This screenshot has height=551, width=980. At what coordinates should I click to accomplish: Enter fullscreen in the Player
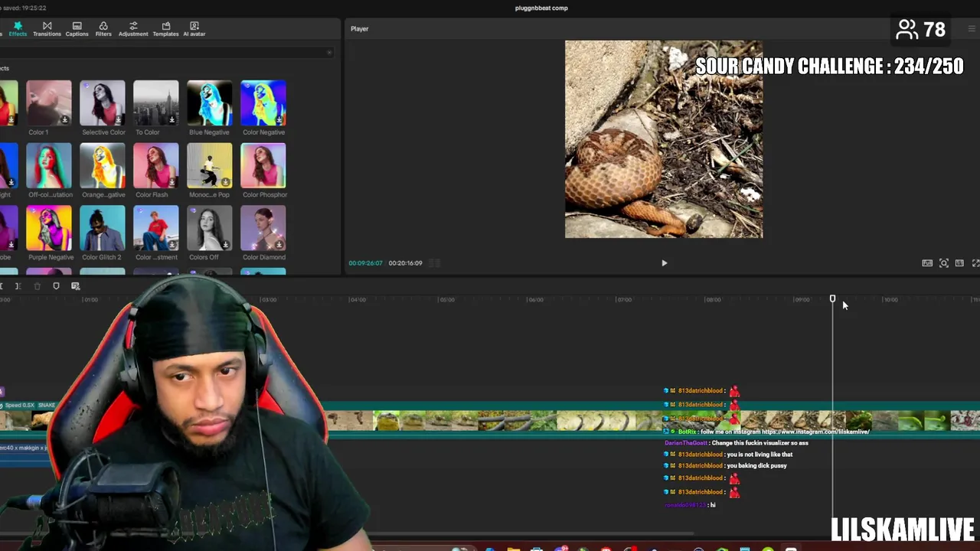[975, 263]
